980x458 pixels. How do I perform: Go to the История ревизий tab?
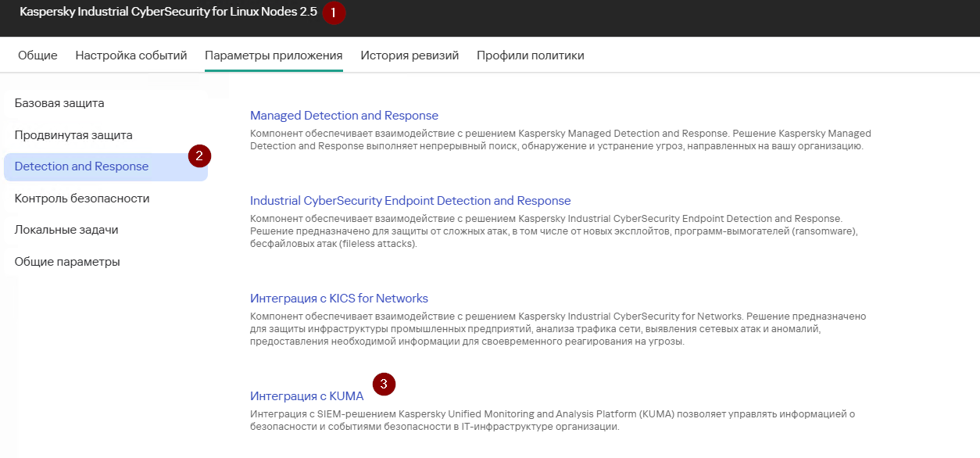[x=410, y=55]
